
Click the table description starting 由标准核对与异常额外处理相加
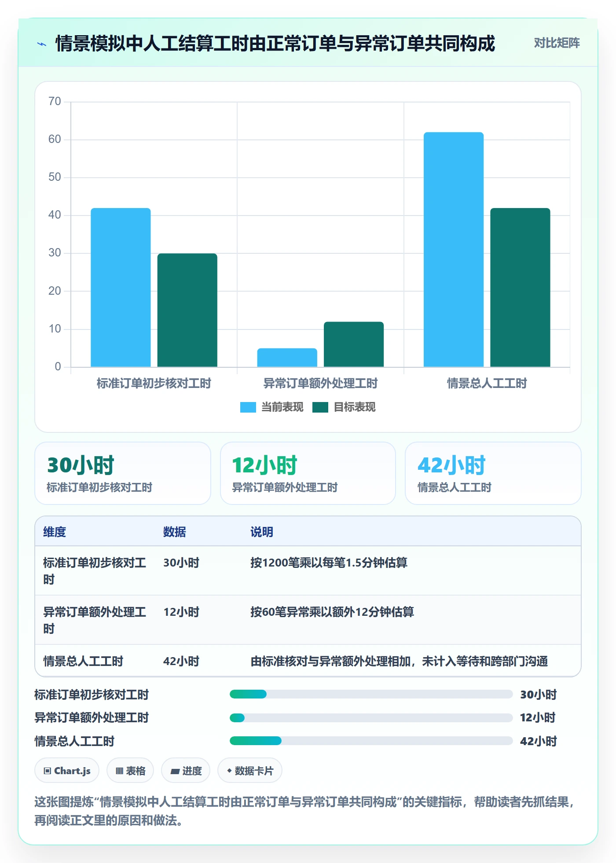pos(399,661)
